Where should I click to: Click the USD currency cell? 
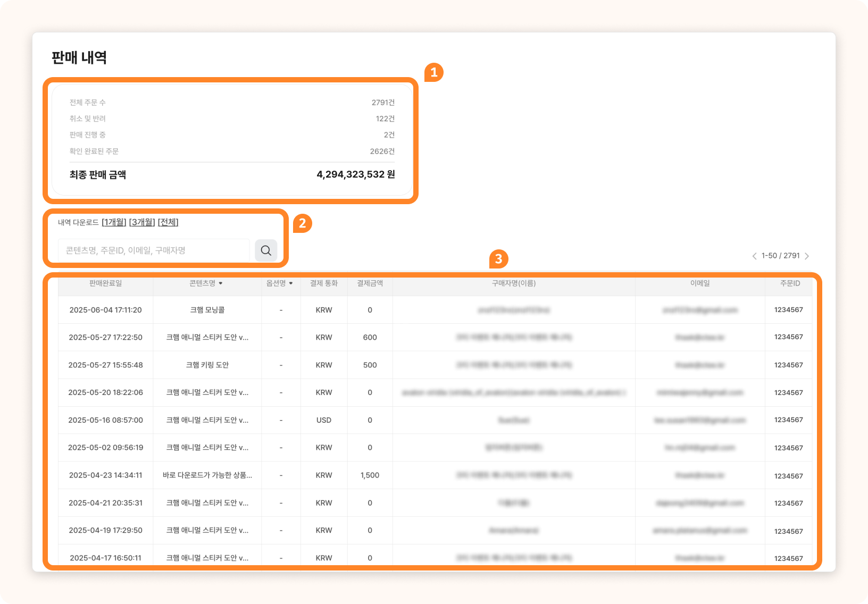coord(323,420)
